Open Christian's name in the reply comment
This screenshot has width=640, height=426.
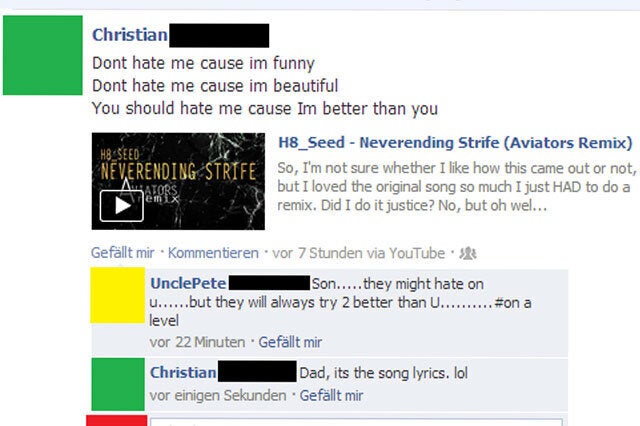[183, 373]
